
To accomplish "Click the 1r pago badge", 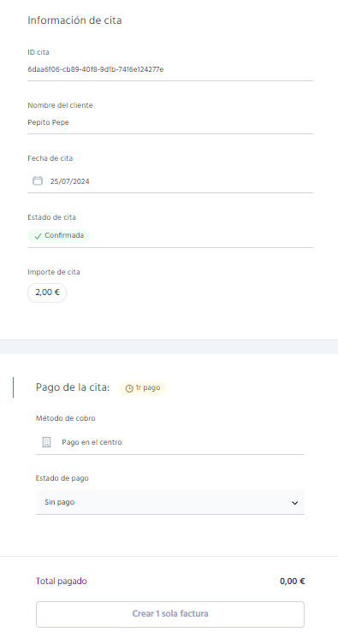I will (143, 388).
